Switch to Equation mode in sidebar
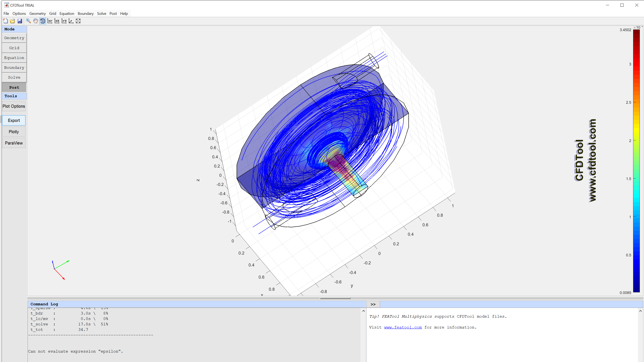644x362 pixels. pos(14,58)
